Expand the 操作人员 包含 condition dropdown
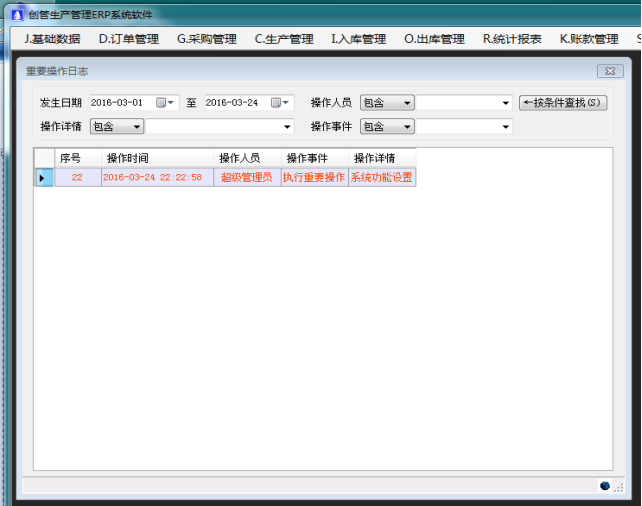Image resolution: width=642 pixels, height=506 pixels. [x=407, y=103]
